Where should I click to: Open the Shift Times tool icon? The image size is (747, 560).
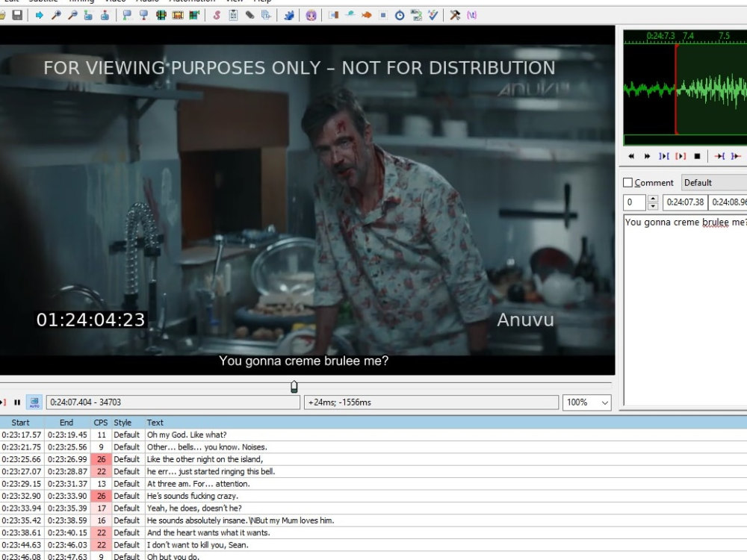[x=333, y=15]
